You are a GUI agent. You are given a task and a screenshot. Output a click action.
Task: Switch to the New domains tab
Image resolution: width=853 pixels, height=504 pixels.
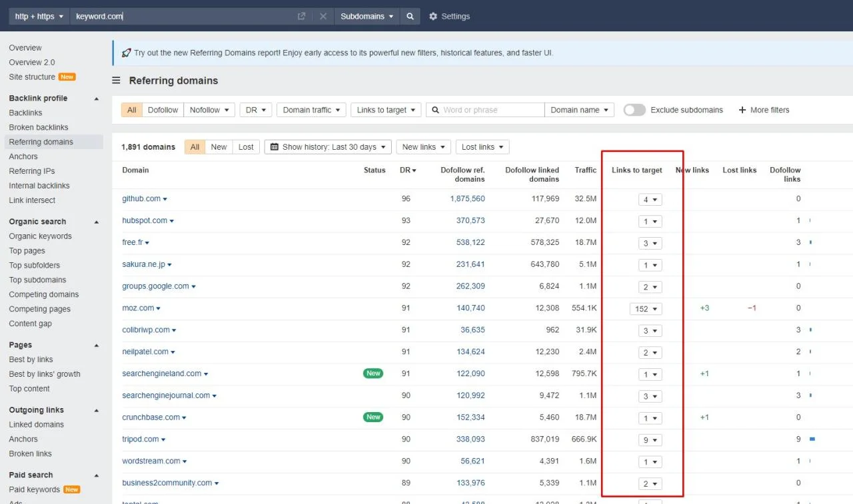click(219, 146)
